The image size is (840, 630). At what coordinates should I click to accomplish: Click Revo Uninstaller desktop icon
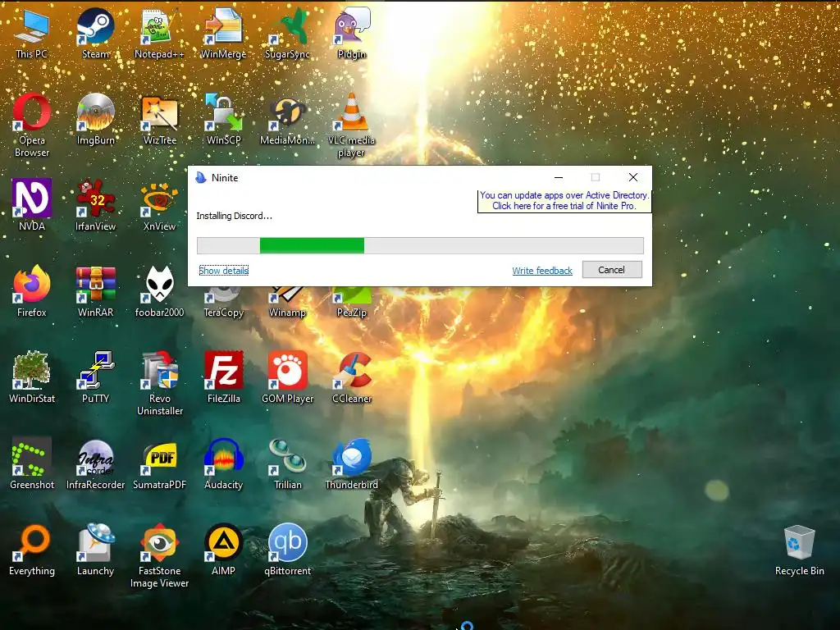[x=159, y=383]
